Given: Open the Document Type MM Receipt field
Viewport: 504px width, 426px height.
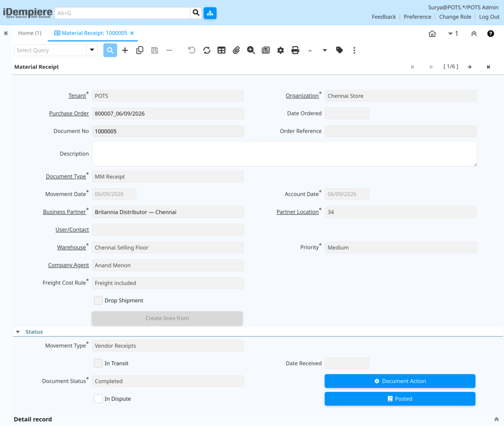Looking at the screenshot, I should coord(168,176).
